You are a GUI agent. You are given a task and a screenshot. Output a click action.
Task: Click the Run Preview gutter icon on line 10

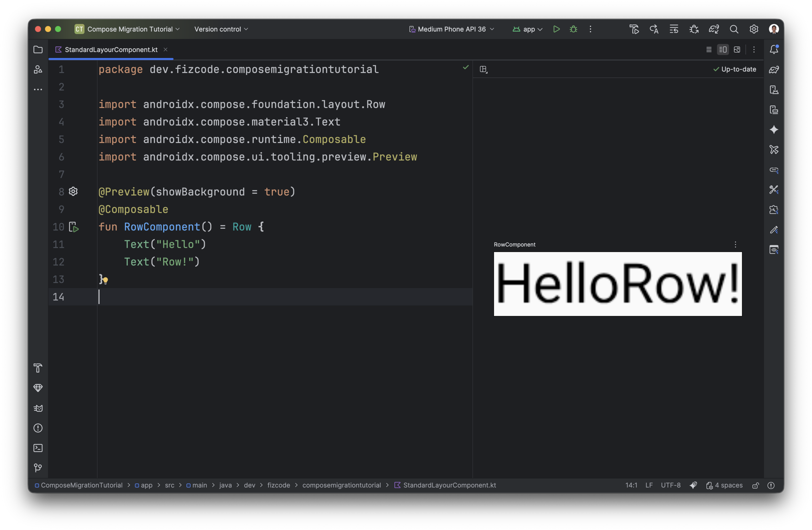74,227
